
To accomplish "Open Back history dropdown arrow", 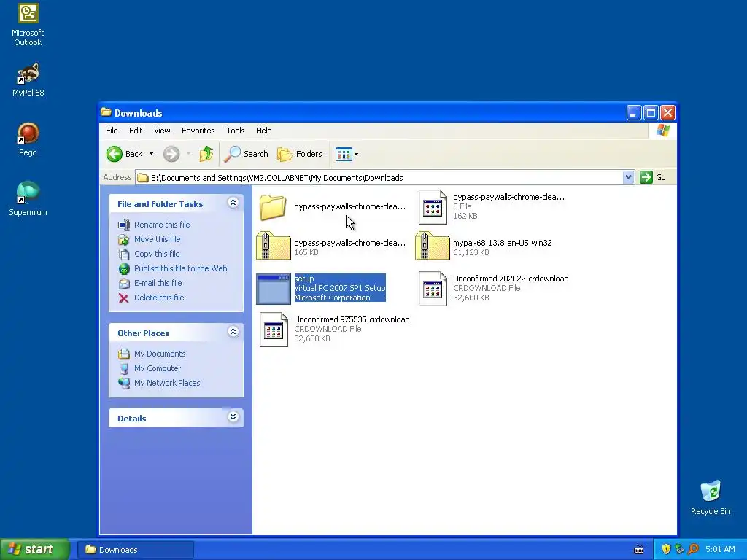I will (x=152, y=154).
